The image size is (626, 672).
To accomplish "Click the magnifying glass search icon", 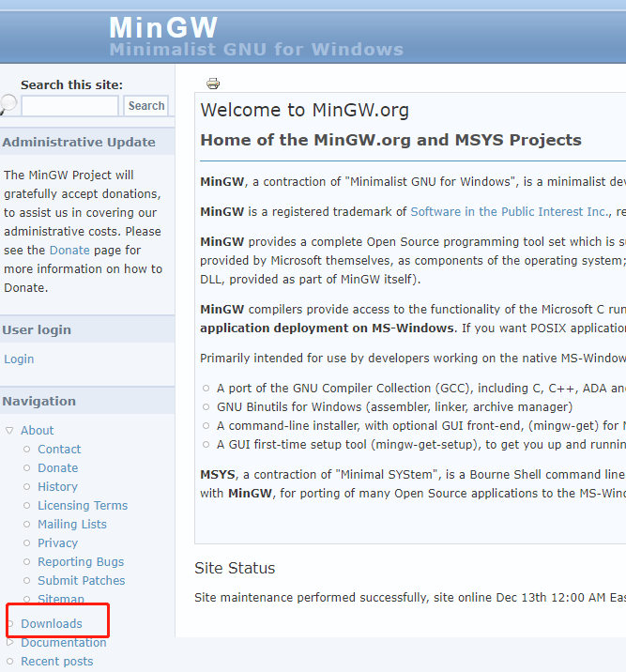I will click(8, 104).
